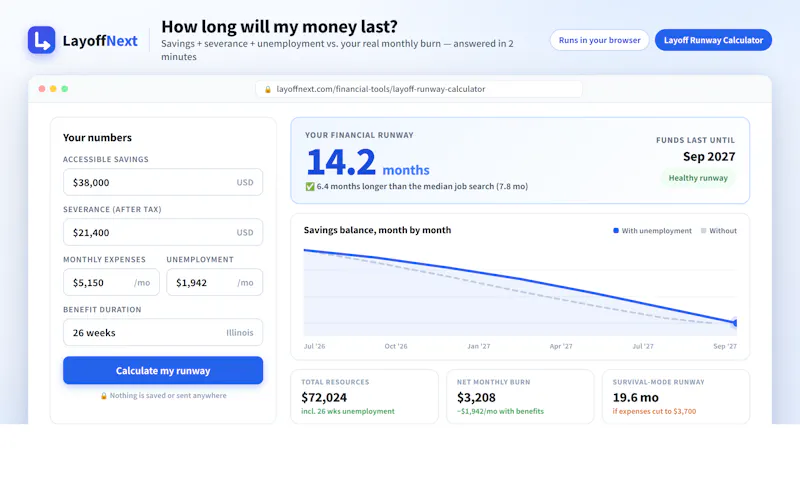Viewport: 800px width, 479px height.
Task: Click the Survival-Mode Runway 19.6 mo value
Action: [x=635, y=397]
